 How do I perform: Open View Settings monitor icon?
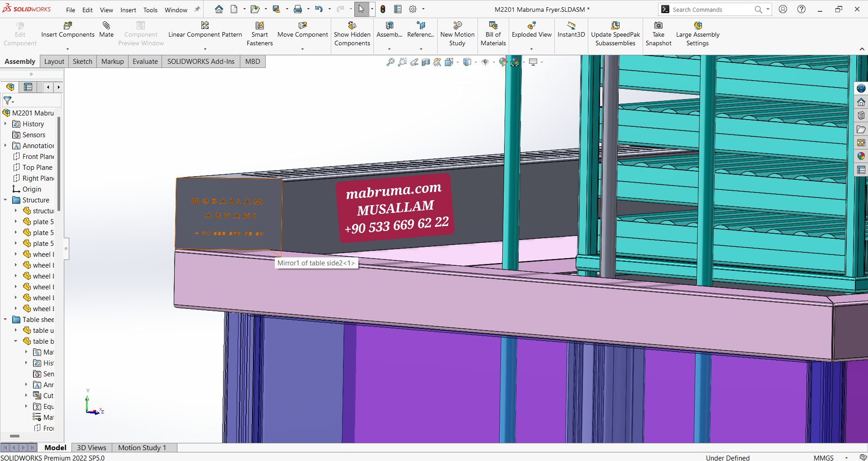(534, 62)
